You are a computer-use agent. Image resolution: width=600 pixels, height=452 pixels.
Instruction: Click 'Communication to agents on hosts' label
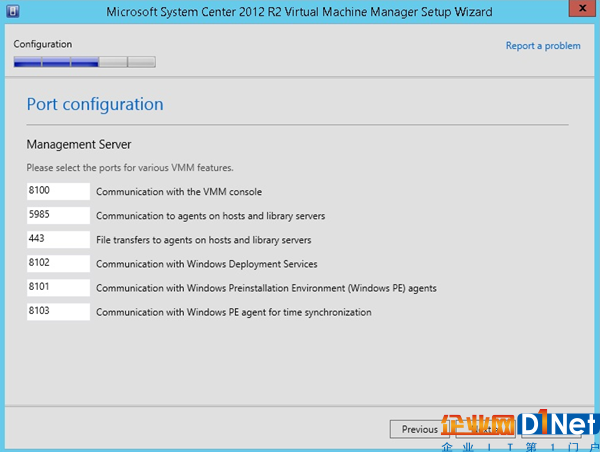(x=210, y=216)
